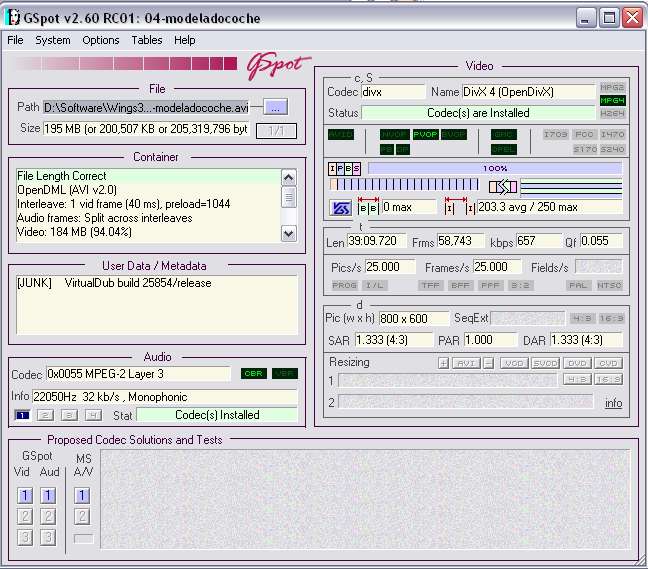Click the VirtualDub build metadata entry

pos(114,283)
